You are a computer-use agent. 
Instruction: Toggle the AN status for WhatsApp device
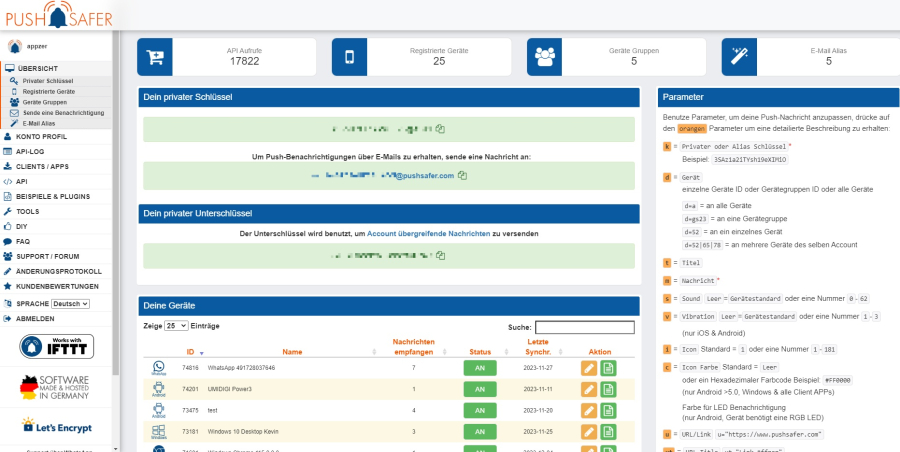pyautogui.click(x=479, y=368)
